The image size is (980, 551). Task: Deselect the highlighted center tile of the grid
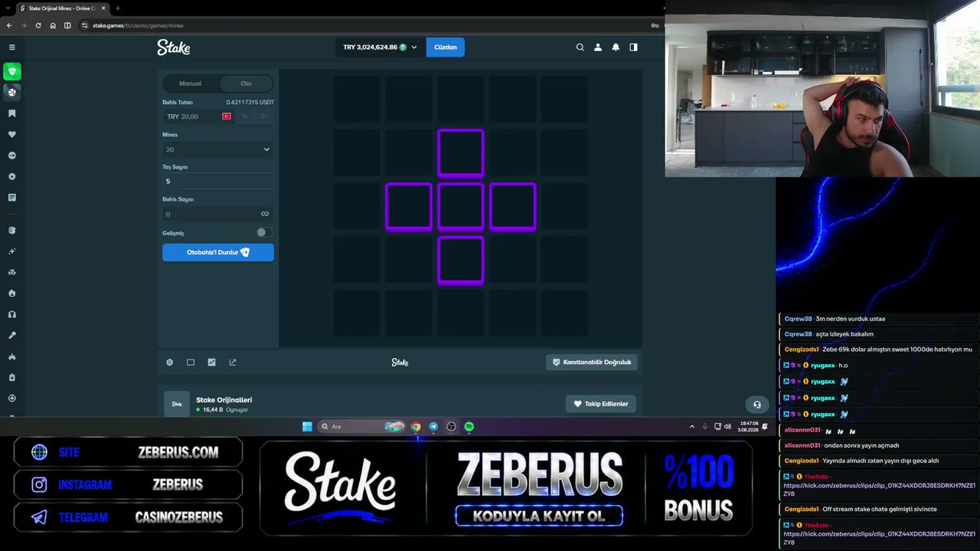461,207
